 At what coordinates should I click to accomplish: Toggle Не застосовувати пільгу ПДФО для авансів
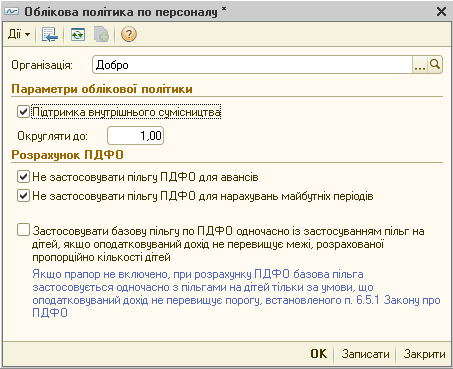point(23,177)
